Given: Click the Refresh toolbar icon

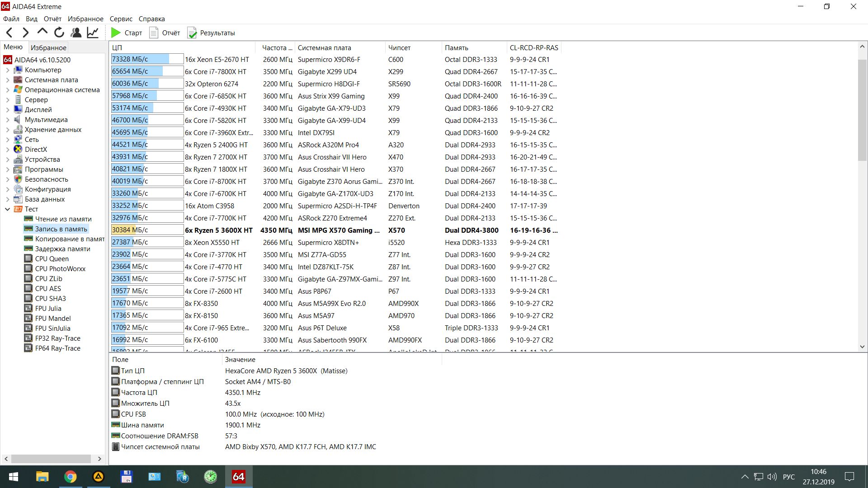Looking at the screenshot, I should tap(59, 33).
